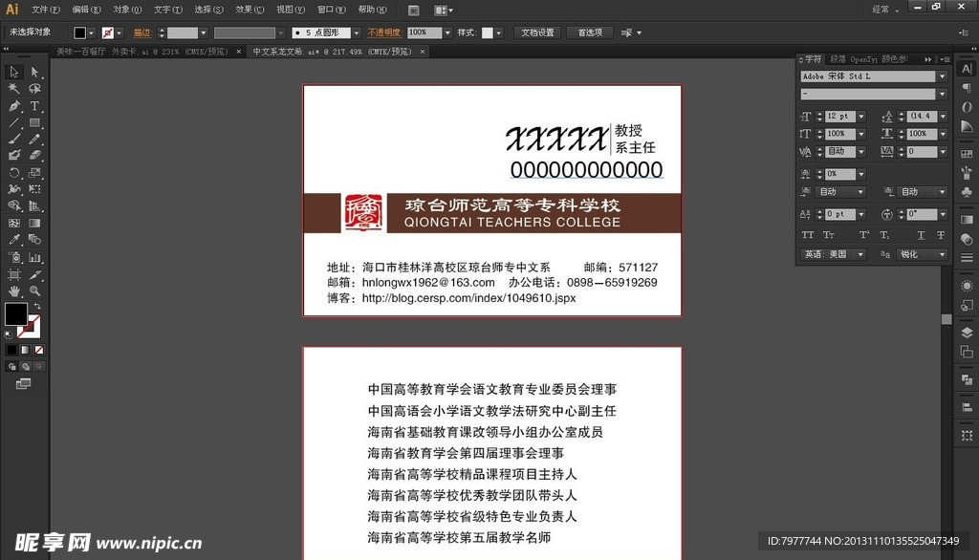Pick the Line Segment tool
Image resolution: width=979 pixels, height=560 pixels.
coord(13,123)
